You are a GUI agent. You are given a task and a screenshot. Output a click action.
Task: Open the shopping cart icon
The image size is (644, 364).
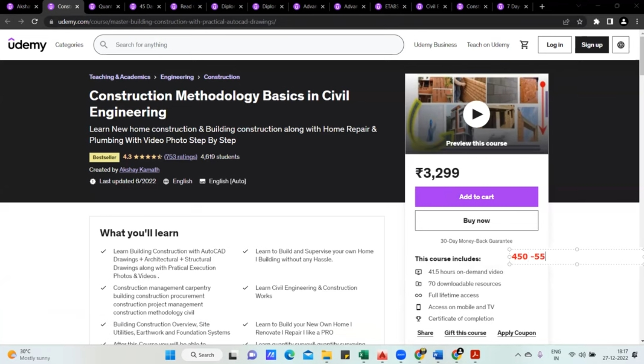click(524, 45)
